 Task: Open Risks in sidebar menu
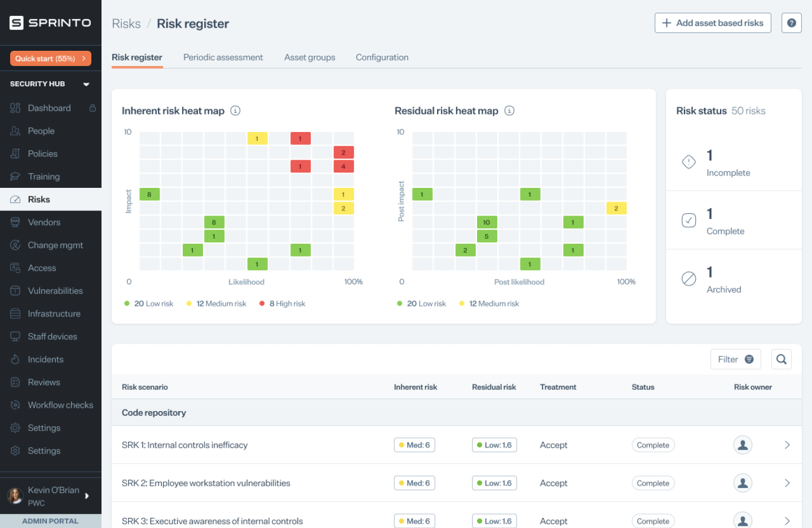point(51,200)
